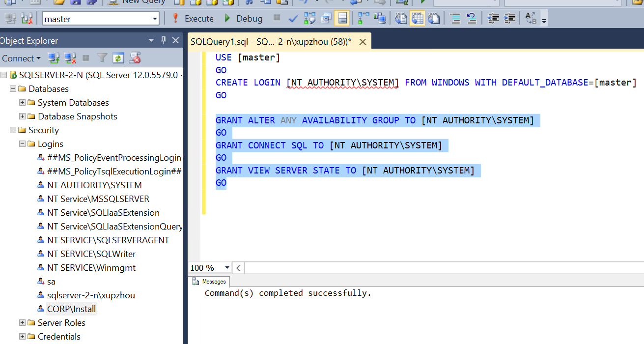644x344 pixels.
Task: Toggle the Include Actual Execution Plan button
Action: click(x=363, y=19)
